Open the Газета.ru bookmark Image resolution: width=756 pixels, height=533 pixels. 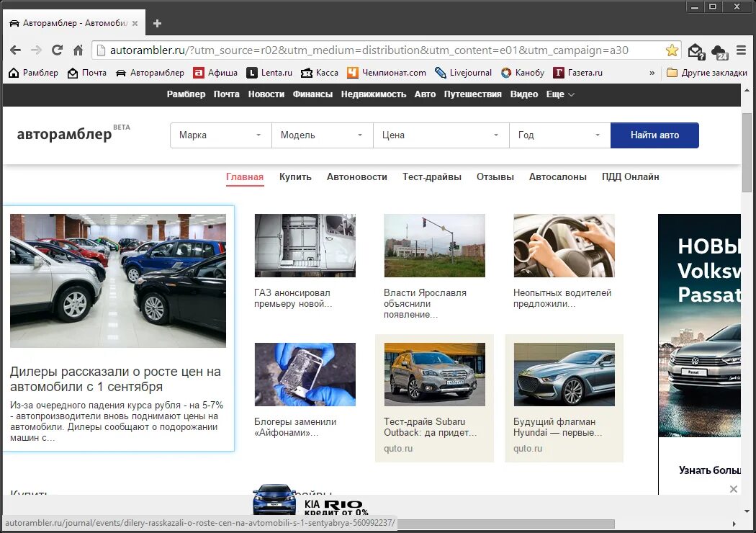tap(578, 73)
